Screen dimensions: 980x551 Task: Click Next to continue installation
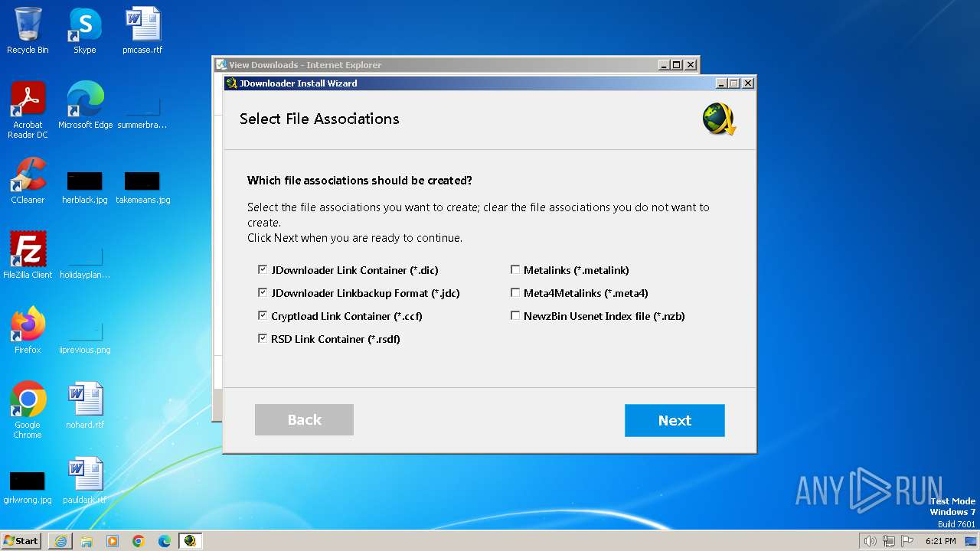(675, 420)
